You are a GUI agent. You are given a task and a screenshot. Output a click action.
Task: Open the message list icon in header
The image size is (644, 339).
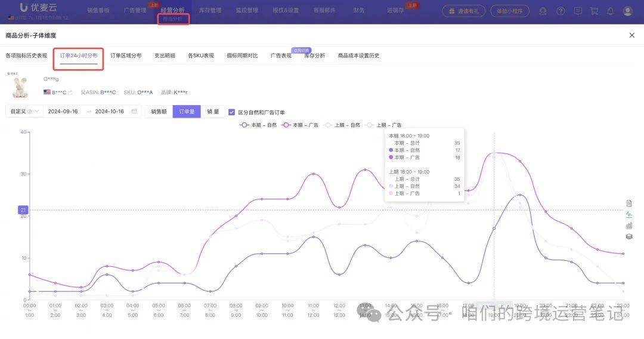577,11
